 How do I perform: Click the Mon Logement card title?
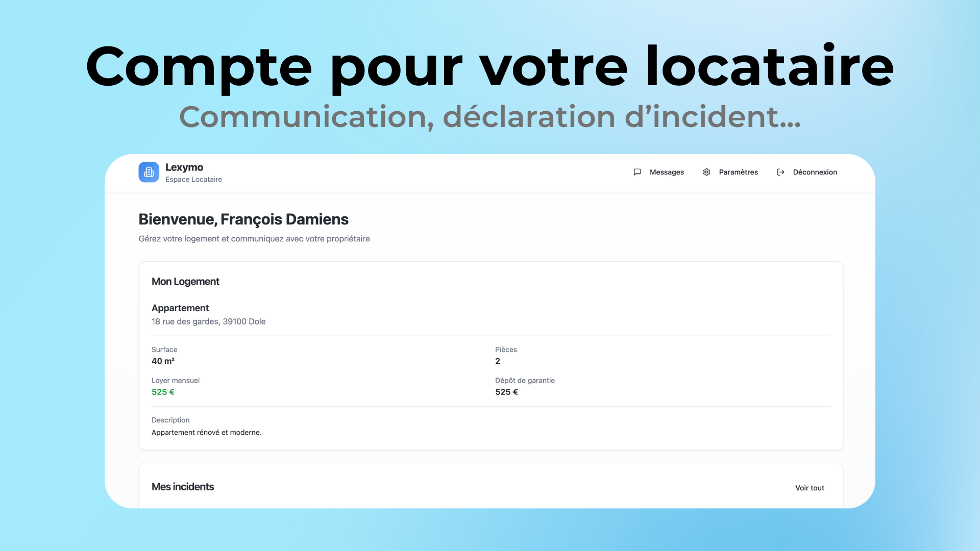(x=185, y=282)
